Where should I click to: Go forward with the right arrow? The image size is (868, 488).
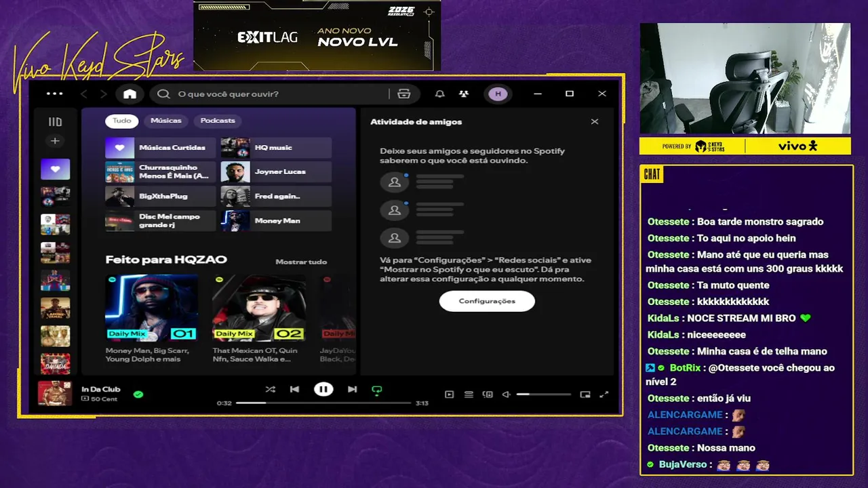(103, 94)
